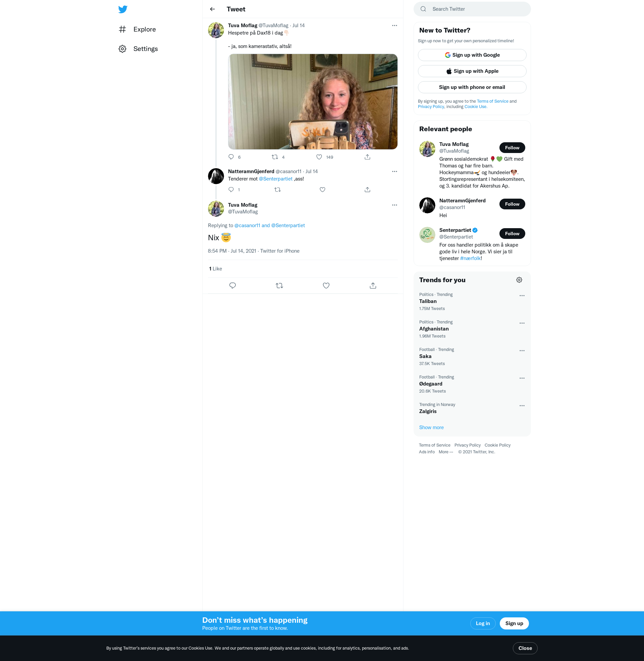Share the Hespetre på Dax18 tweet
Screen dimensions: 644x661
tap(367, 157)
